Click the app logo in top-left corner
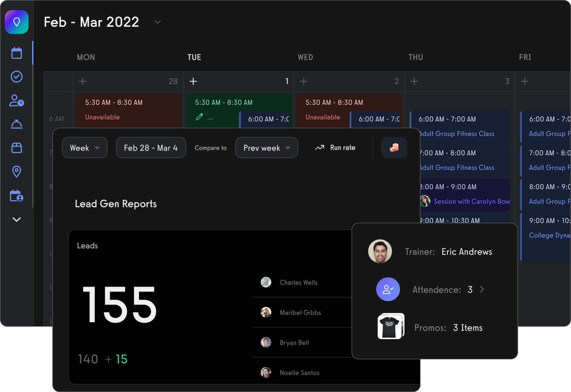This screenshot has width=571, height=392. [x=16, y=22]
